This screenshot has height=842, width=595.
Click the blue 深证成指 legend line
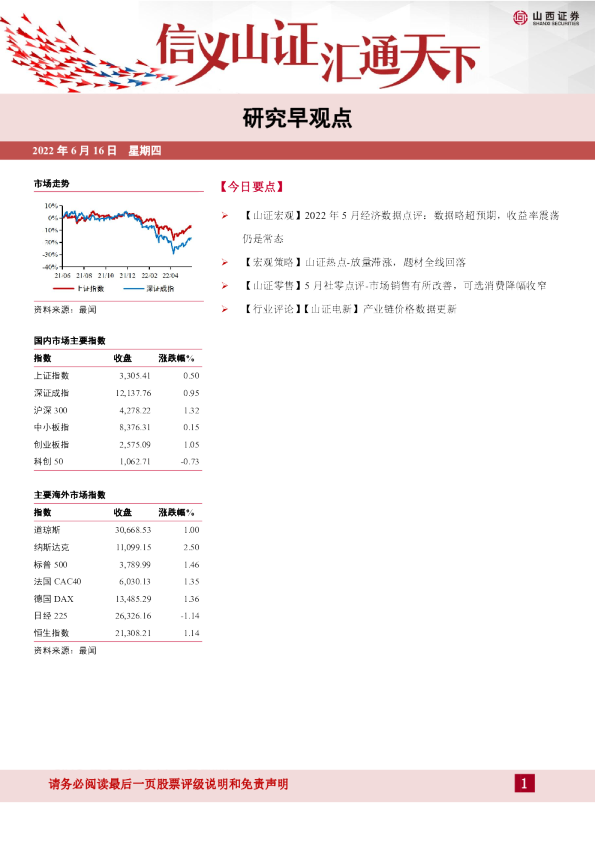(134, 289)
